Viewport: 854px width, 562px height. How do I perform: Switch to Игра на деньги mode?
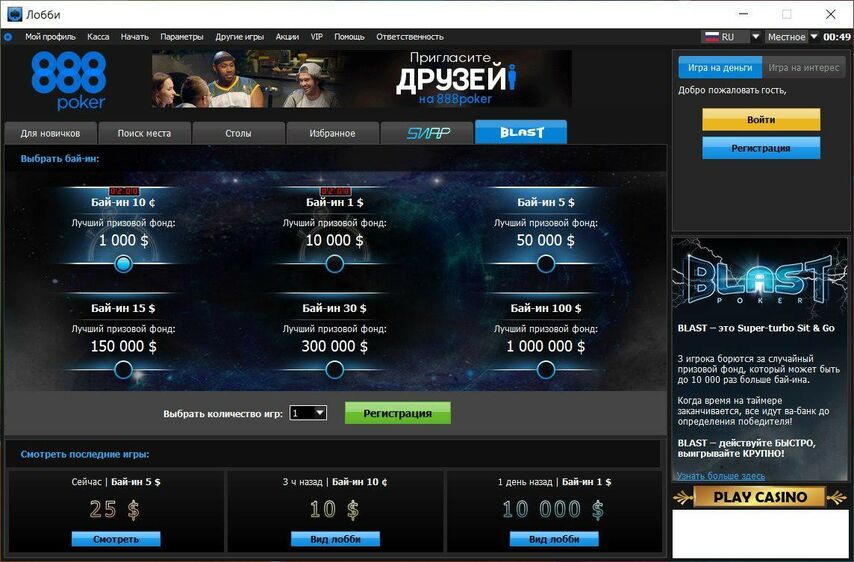tap(719, 68)
